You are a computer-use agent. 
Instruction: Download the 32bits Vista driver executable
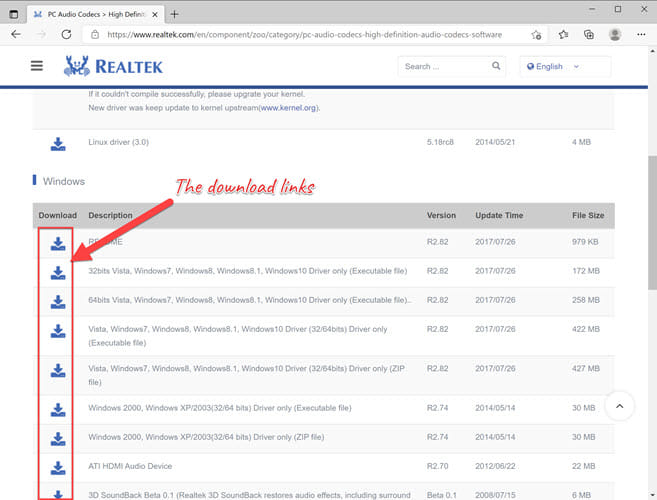coord(58,273)
